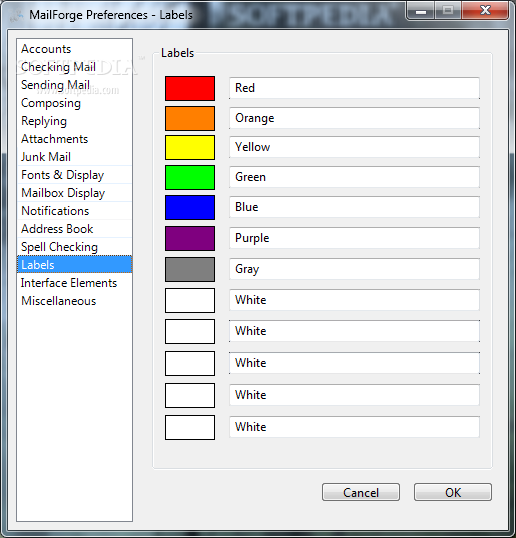
Task: Click the highlighted Labels category
Action: (74, 265)
